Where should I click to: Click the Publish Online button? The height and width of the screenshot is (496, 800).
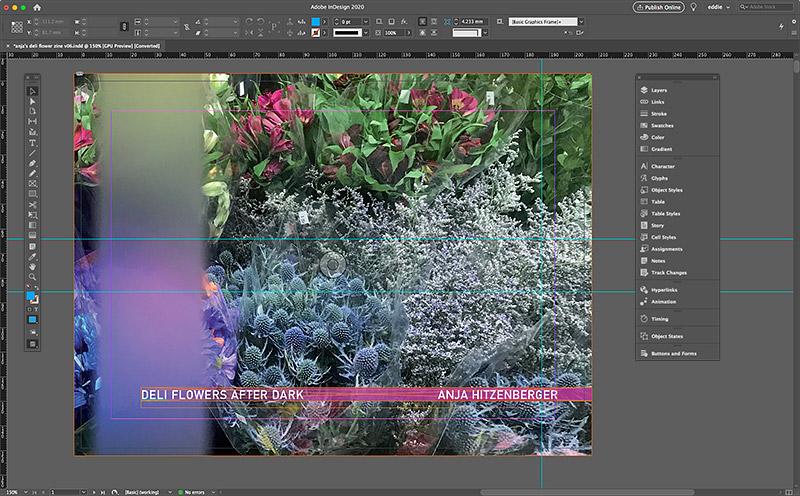click(x=659, y=7)
